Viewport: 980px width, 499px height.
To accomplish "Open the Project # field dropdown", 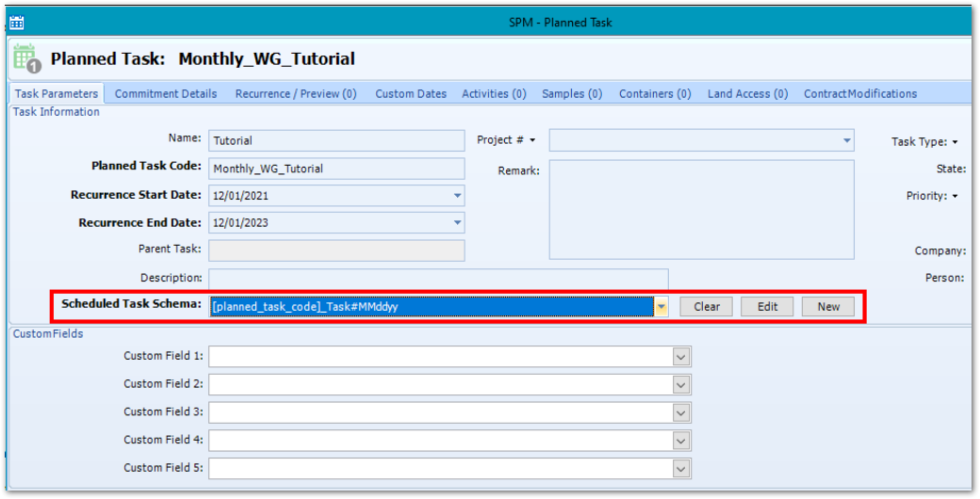I will point(846,141).
